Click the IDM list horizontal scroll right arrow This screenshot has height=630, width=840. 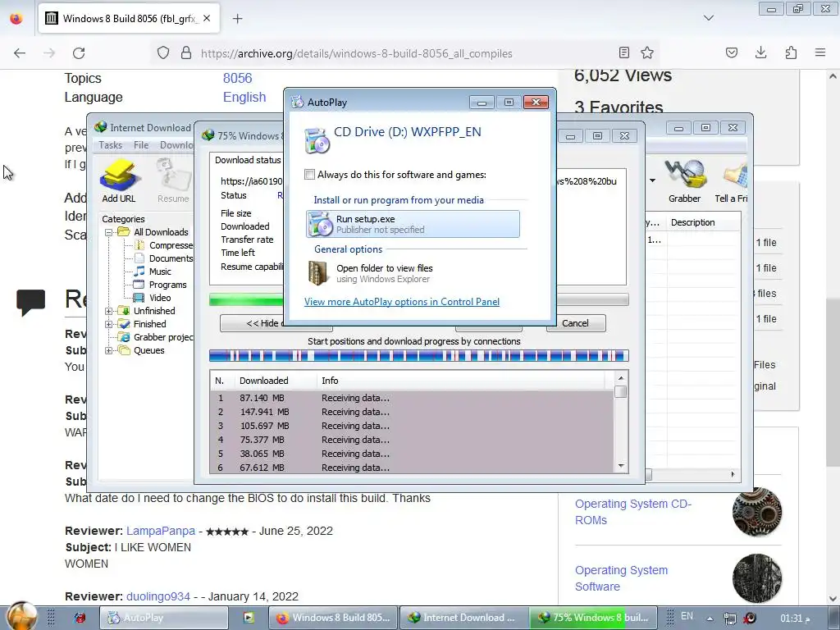click(733, 474)
